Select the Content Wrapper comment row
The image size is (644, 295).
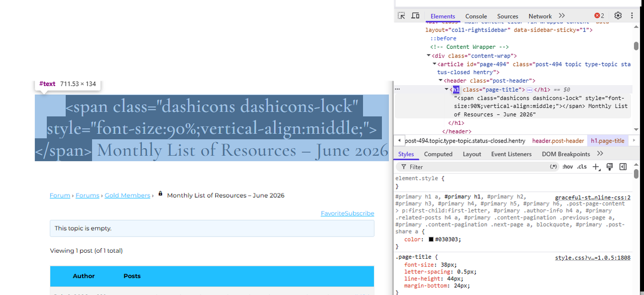click(x=470, y=47)
